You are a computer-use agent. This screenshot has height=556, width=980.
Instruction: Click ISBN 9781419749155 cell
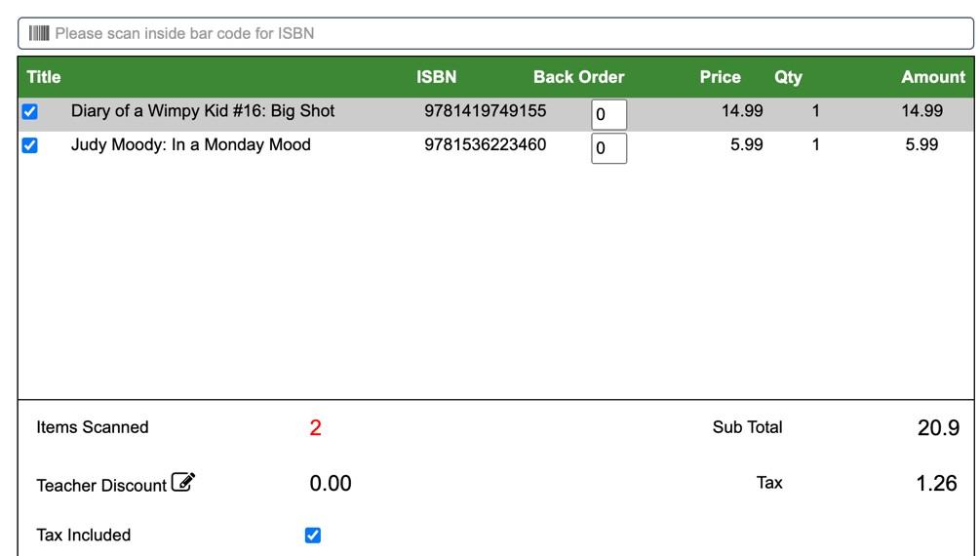(x=485, y=110)
